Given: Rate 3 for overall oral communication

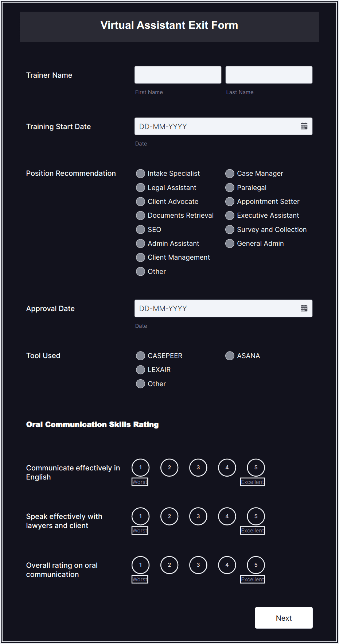Looking at the screenshot, I should click(x=198, y=565).
